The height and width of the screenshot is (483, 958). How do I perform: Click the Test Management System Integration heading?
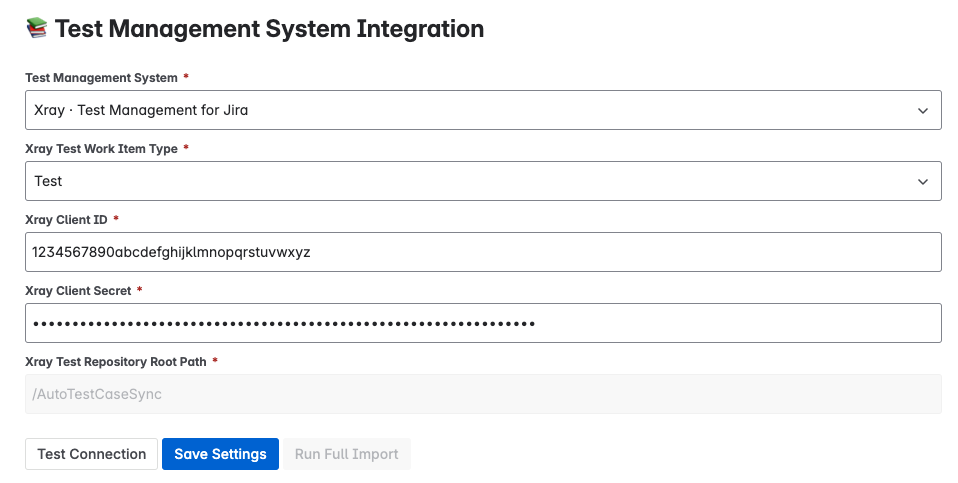click(x=269, y=29)
